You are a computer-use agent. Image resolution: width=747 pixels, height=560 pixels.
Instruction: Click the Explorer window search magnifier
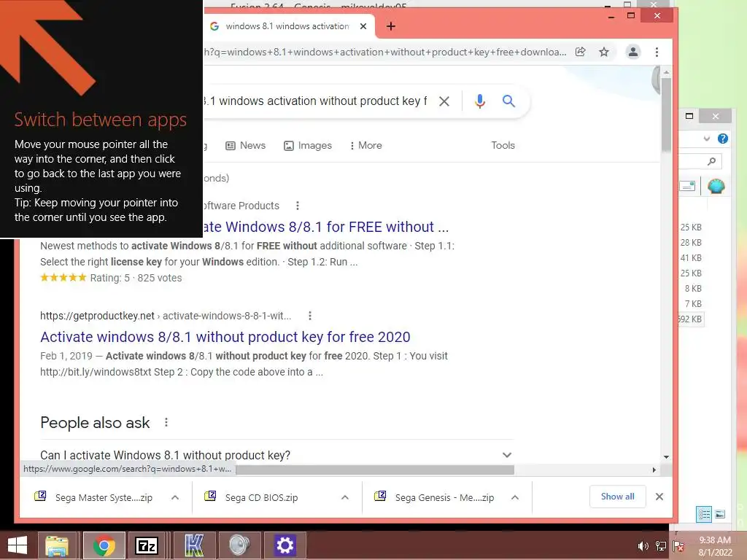click(712, 161)
